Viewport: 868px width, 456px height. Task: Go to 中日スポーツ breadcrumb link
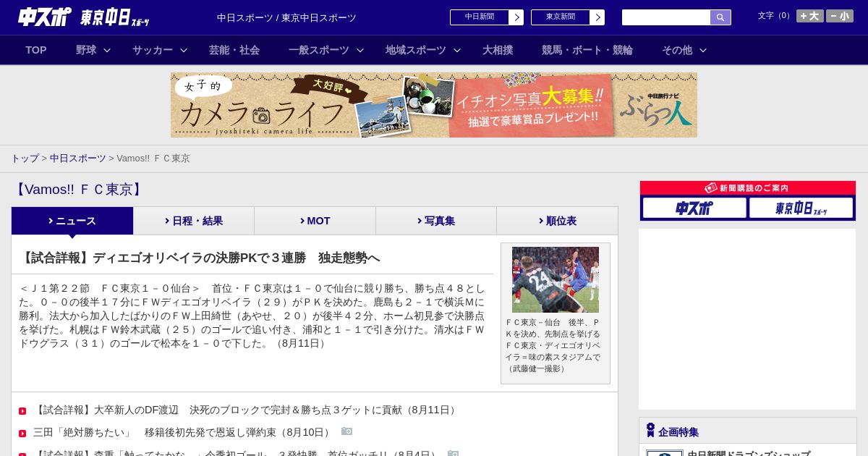point(78,158)
